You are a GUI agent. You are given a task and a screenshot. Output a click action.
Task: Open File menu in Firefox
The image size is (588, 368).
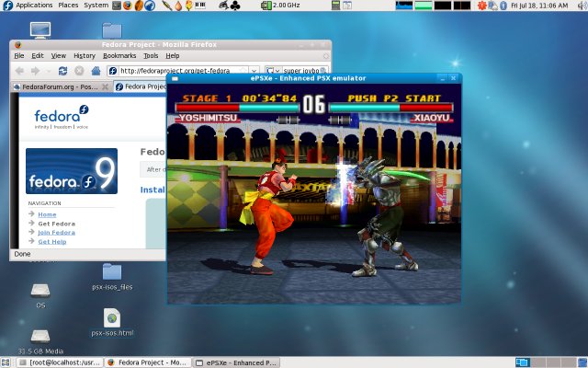19,55
